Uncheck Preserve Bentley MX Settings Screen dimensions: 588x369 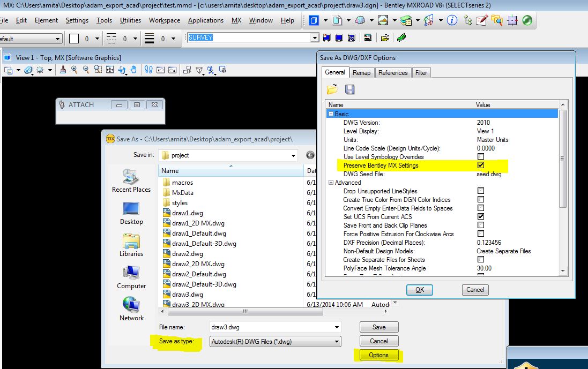pyautogui.click(x=481, y=165)
